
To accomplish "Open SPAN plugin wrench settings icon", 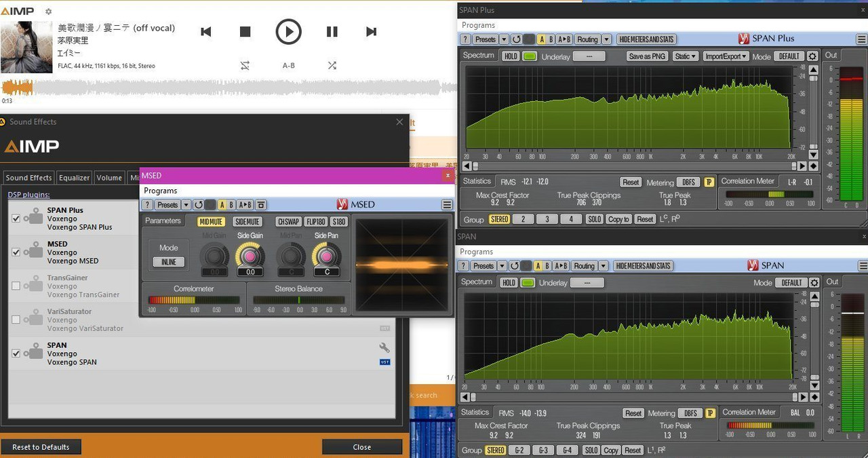I will [x=384, y=347].
